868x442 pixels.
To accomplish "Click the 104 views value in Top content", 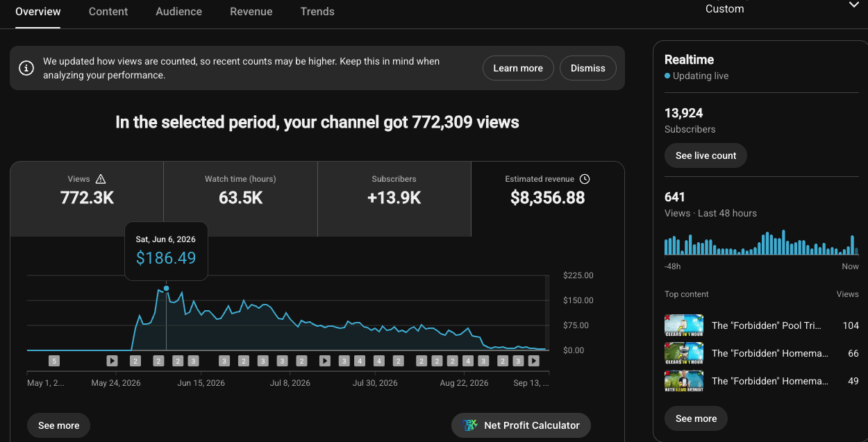I will point(851,325).
